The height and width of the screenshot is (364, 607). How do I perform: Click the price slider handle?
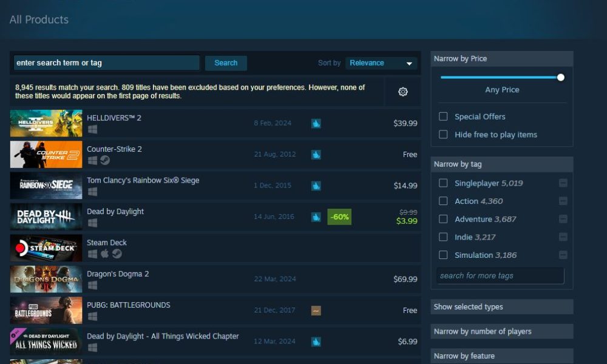[560, 78]
